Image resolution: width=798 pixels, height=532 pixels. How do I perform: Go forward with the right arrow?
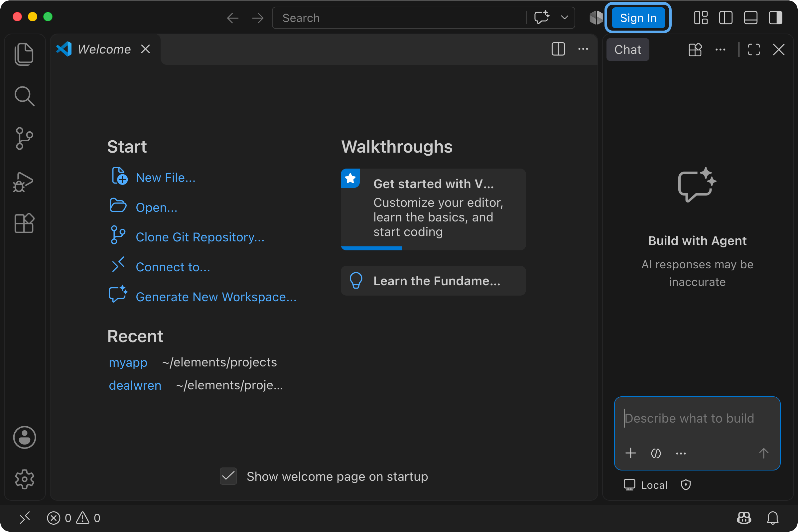click(257, 18)
